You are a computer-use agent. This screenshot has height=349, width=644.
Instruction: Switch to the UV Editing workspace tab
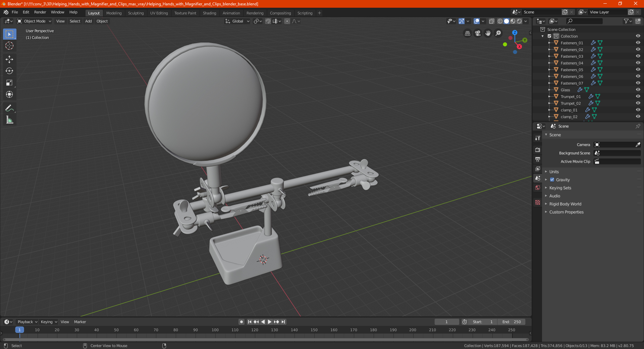tap(159, 13)
